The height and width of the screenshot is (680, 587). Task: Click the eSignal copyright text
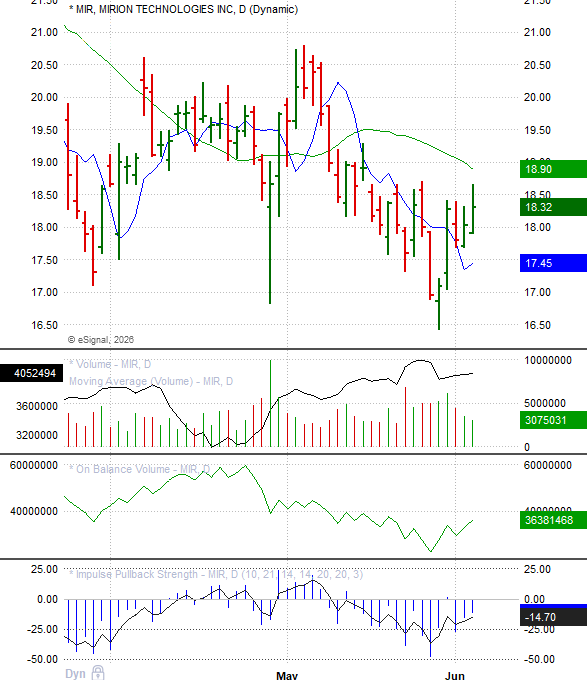click(x=101, y=340)
